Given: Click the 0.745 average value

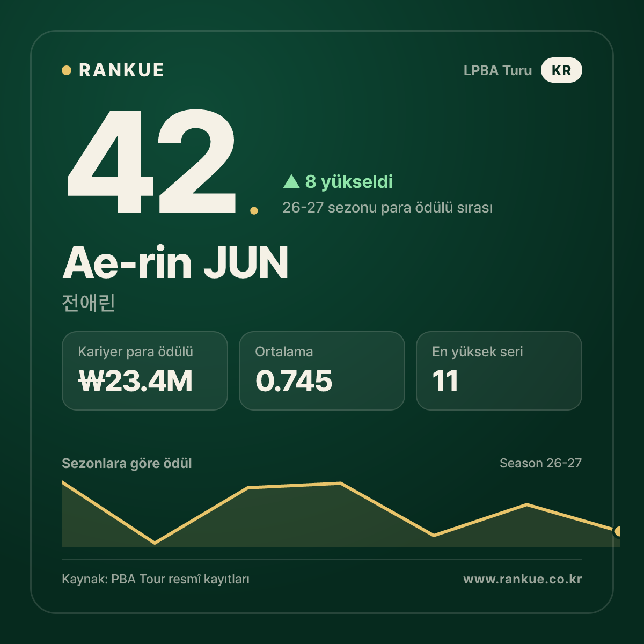Looking at the screenshot, I should click(x=294, y=381).
